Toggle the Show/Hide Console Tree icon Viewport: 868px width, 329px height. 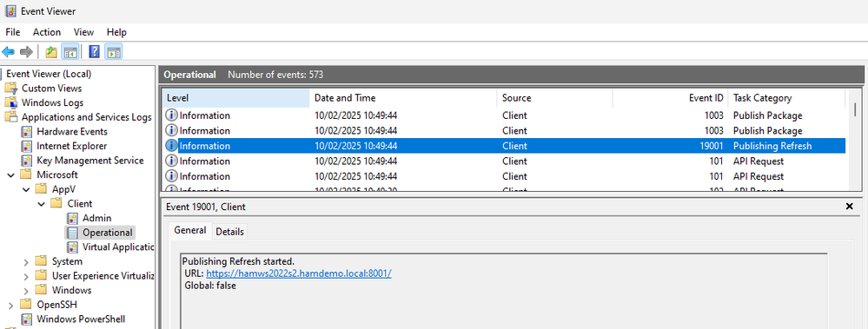click(70, 52)
